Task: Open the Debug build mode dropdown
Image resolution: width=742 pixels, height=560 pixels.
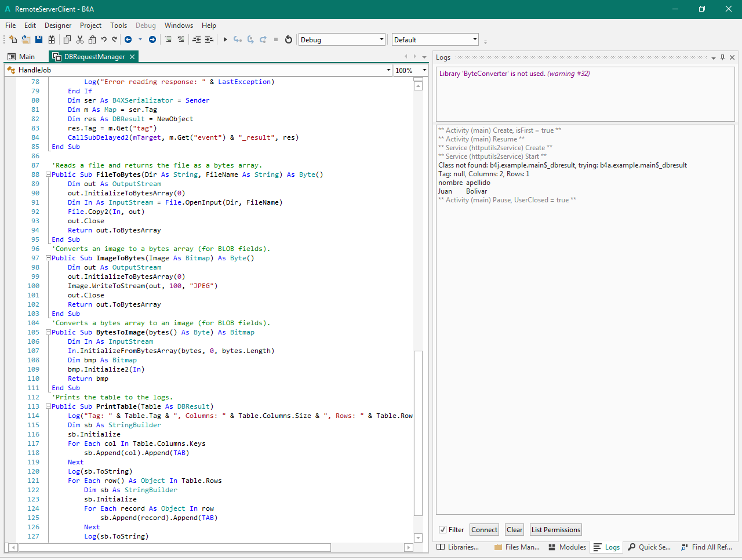Action: (381, 40)
